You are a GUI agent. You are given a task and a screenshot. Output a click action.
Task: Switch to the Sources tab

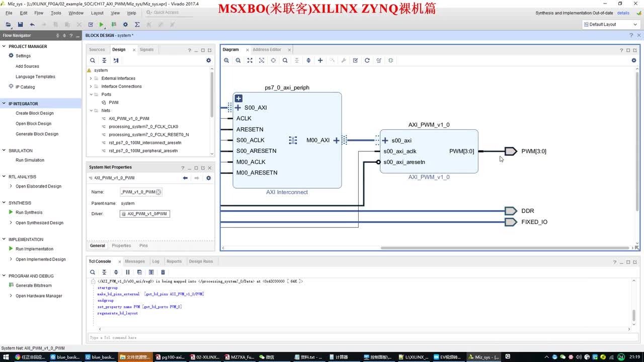(x=97, y=49)
